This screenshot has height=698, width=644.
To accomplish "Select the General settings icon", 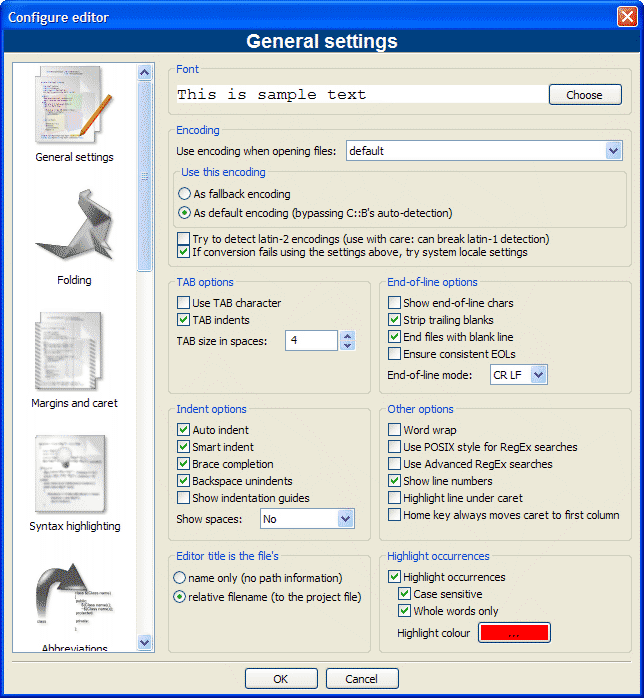I will (74, 108).
